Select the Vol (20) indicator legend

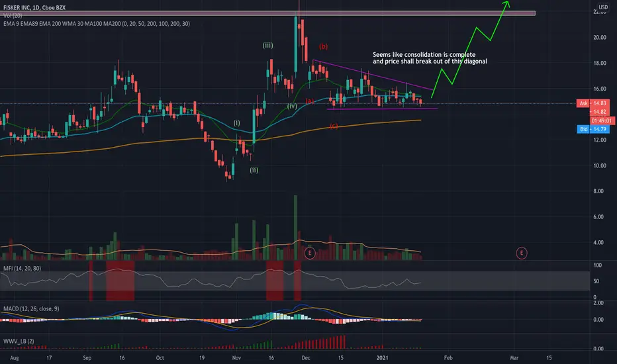click(x=13, y=16)
